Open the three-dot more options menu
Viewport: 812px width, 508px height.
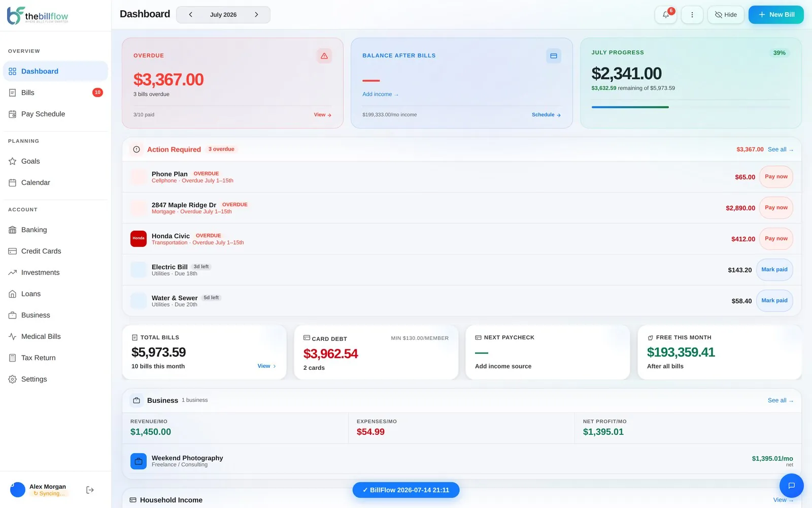coord(692,15)
